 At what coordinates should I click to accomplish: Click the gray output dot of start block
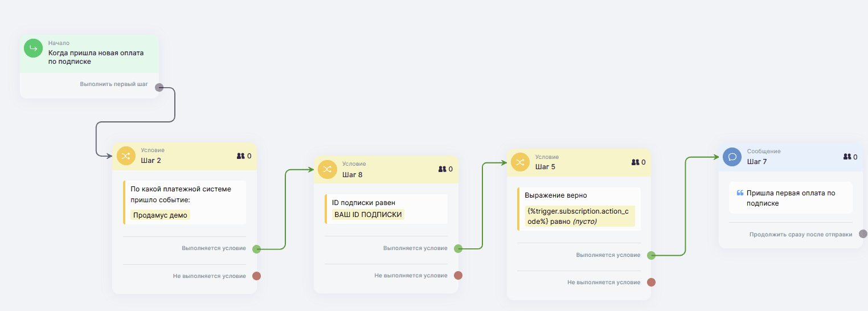click(159, 87)
